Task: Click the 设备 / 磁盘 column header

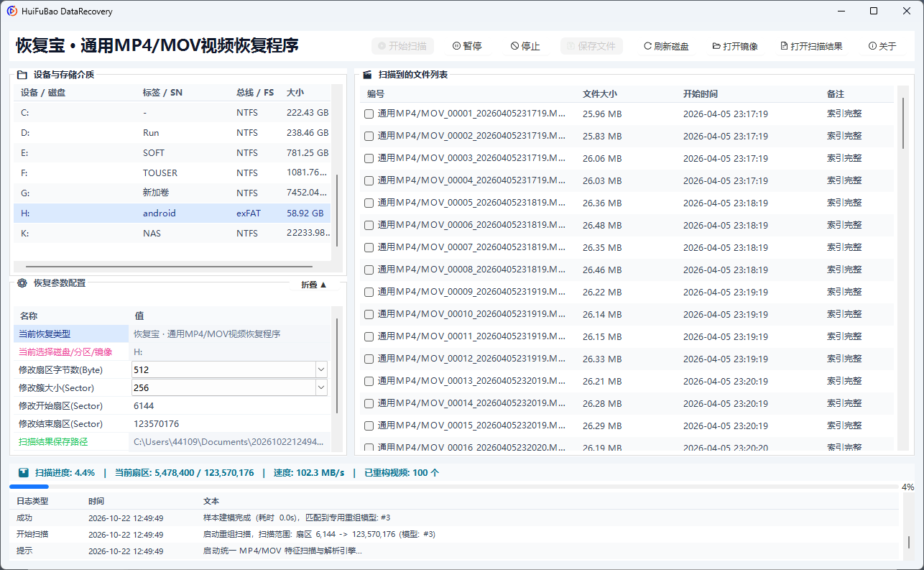Action: click(43, 93)
